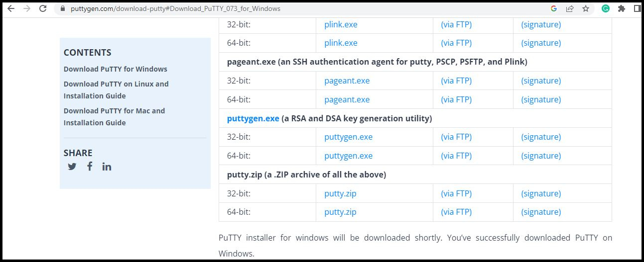Click the browser back arrow

(x=10, y=8)
